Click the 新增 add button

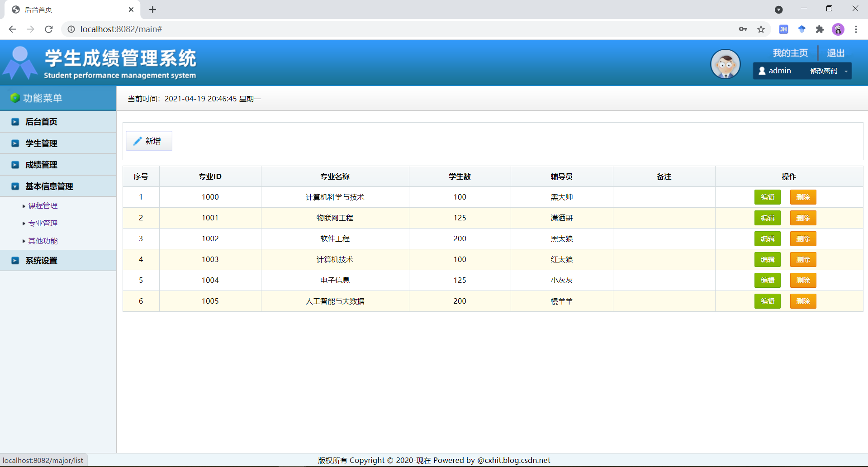(149, 141)
